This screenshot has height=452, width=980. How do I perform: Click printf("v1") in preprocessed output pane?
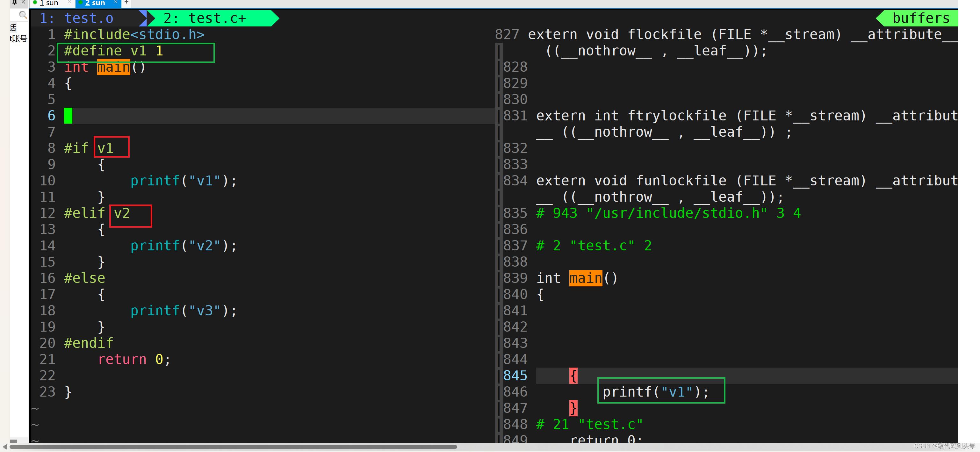coord(655,392)
